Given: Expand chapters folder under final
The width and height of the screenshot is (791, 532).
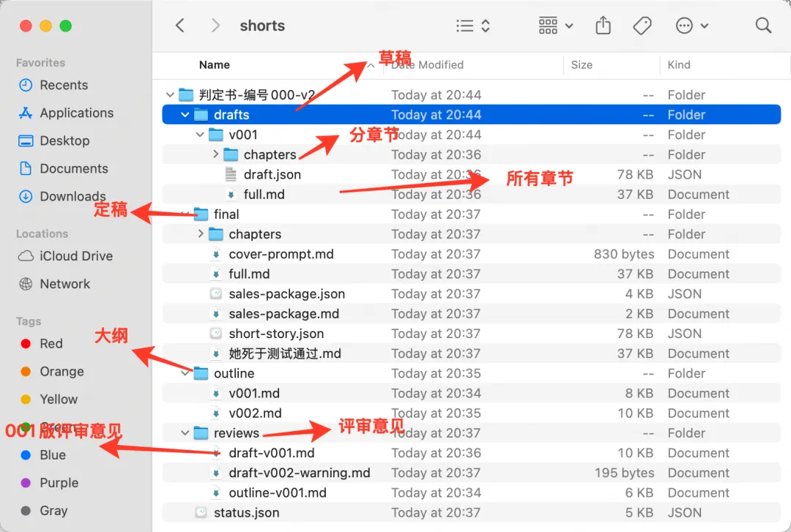Looking at the screenshot, I should coord(200,234).
